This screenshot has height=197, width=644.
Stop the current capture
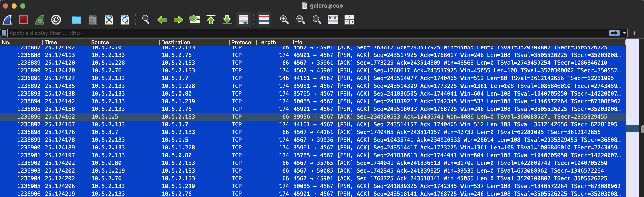coord(23,20)
